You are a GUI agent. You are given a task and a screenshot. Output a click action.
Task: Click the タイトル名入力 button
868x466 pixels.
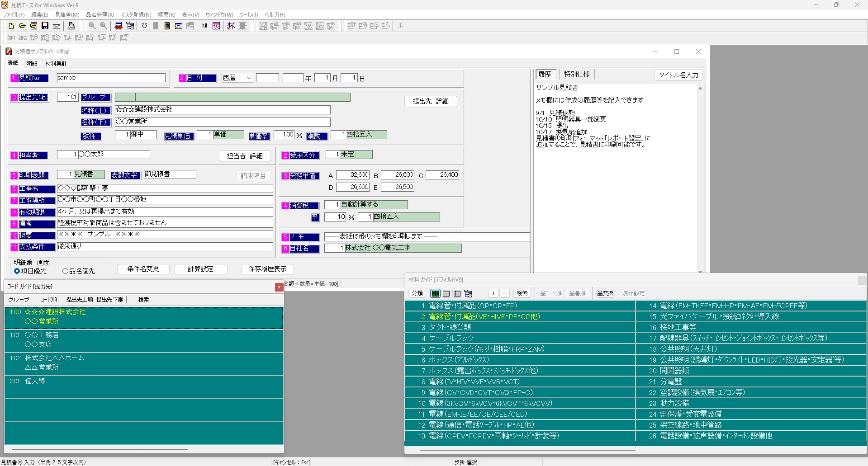click(678, 75)
